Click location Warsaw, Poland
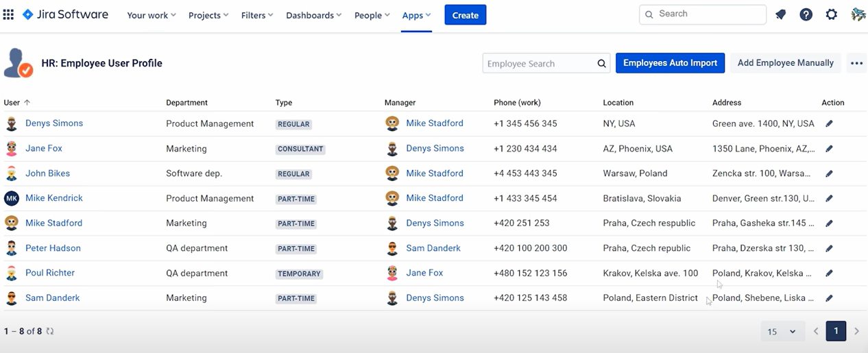868x353 pixels. pyautogui.click(x=635, y=173)
